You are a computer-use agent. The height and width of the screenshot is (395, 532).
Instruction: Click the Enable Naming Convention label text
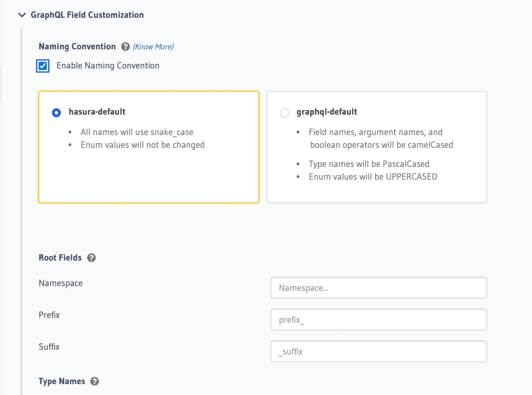click(x=108, y=66)
